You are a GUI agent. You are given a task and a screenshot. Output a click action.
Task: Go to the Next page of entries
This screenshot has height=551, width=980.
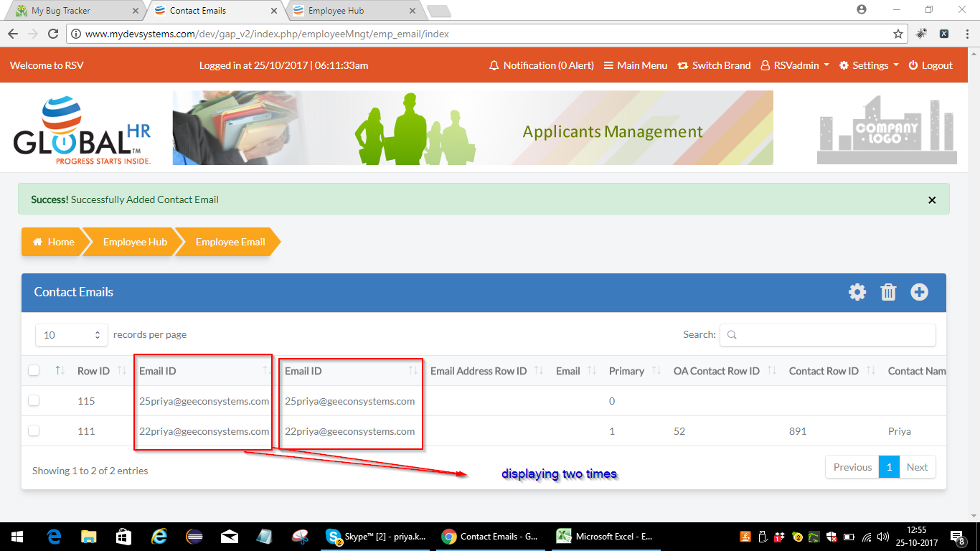pyautogui.click(x=917, y=467)
